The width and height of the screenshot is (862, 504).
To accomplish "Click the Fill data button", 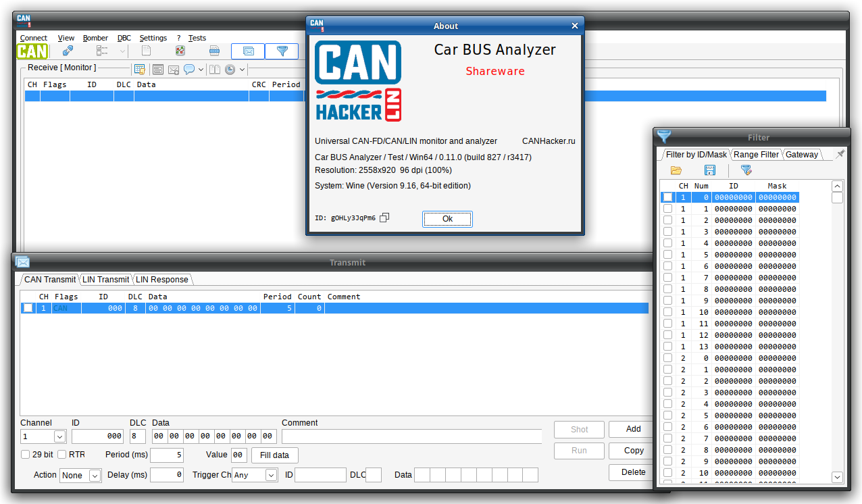I will click(x=275, y=455).
